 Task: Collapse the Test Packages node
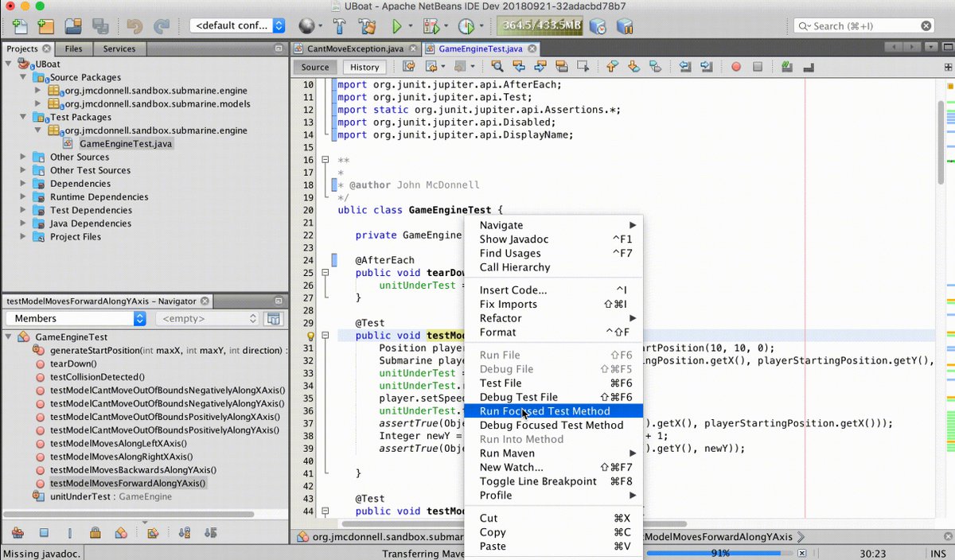point(24,117)
